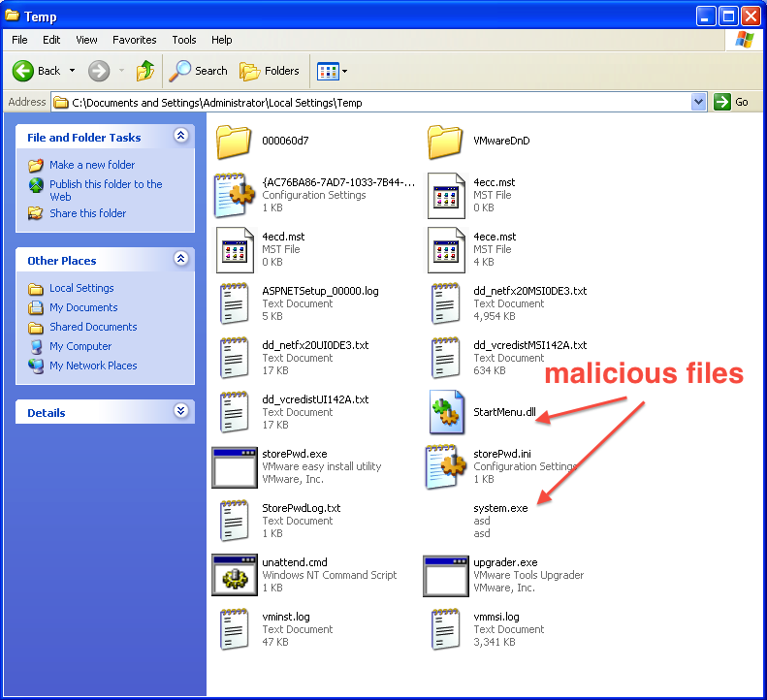Click the Share this folder link

(x=87, y=213)
